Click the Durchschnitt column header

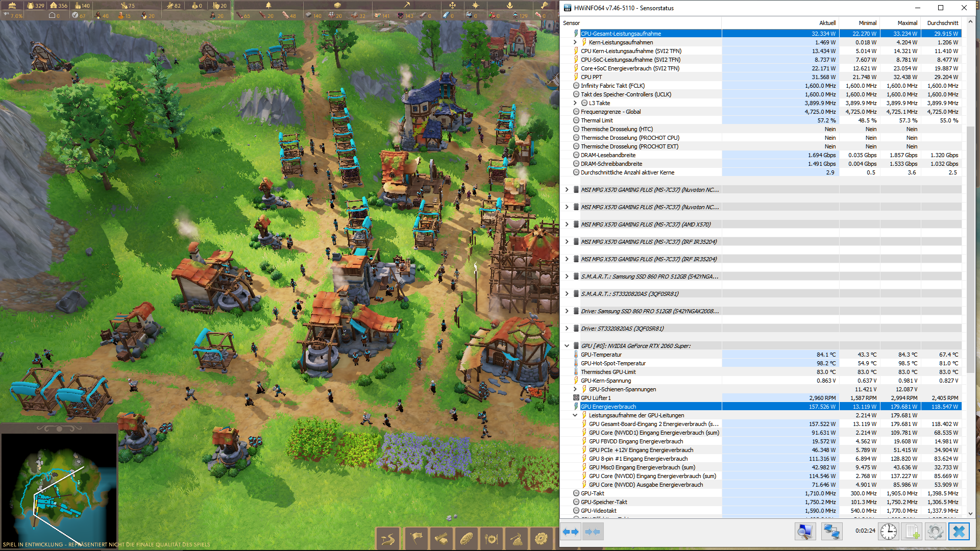(x=942, y=23)
